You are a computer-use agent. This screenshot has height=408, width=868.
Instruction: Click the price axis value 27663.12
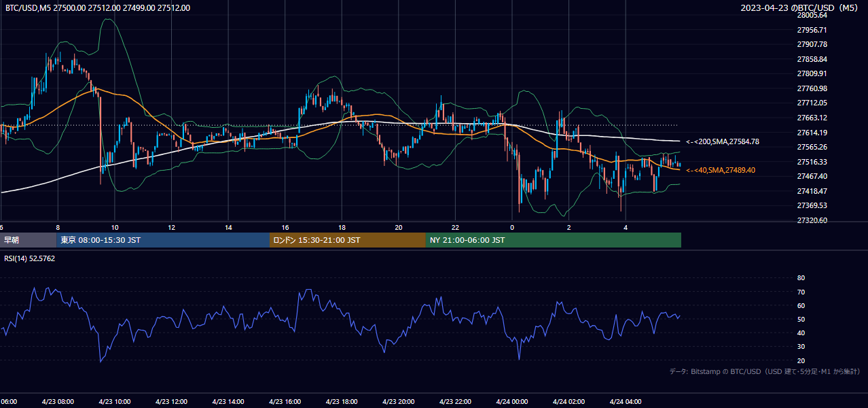812,118
